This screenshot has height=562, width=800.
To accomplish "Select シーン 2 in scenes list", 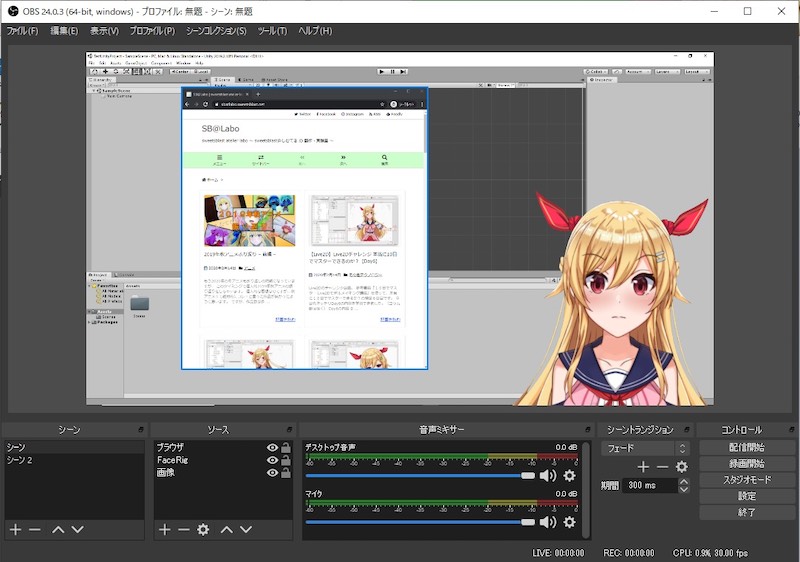I will [74, 460].
